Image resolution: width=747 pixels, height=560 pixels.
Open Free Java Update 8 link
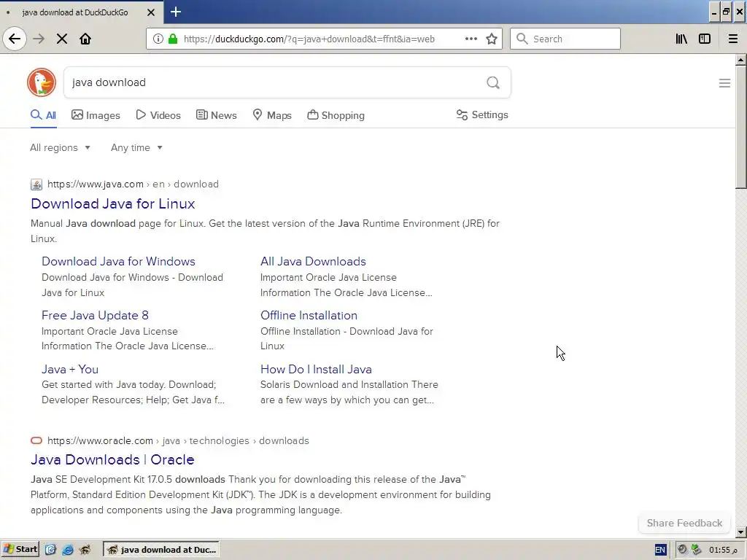(x=96, y=315)
